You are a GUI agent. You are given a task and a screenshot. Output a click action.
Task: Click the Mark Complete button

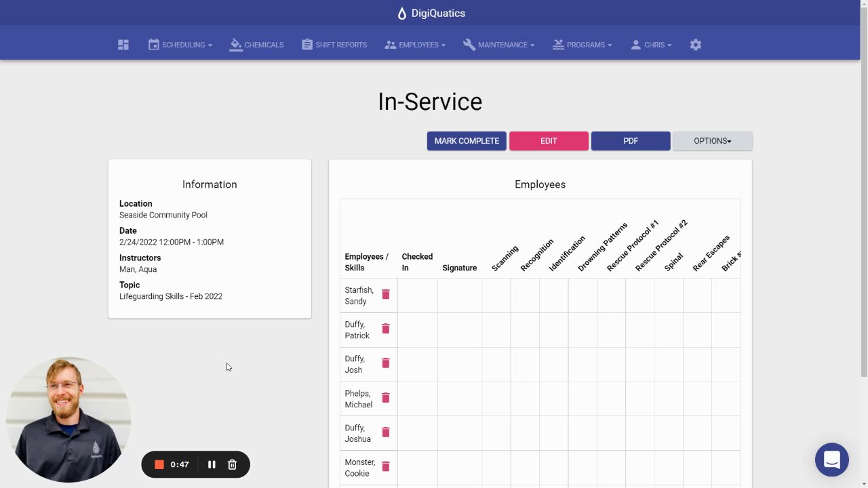[467, 141]
